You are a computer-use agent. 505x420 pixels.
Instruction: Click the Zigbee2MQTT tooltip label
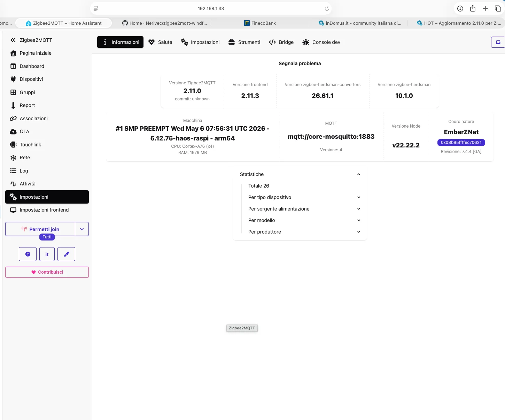pyautogui.click(x=242, y=328)
